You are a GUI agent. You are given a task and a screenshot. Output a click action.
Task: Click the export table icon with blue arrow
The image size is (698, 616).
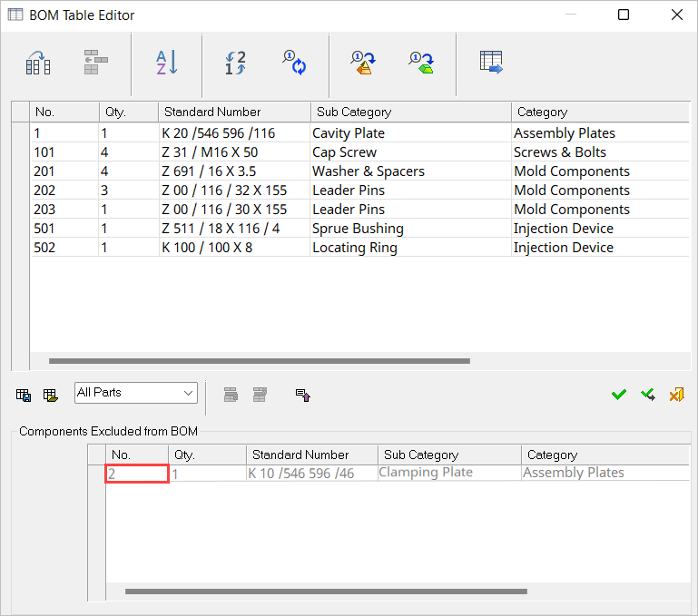(x=491, y=63)
